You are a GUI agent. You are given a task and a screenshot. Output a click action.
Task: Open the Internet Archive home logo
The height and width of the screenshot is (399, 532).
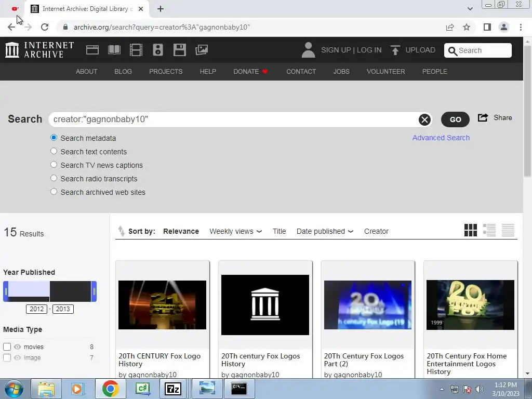tap(39, 50)
